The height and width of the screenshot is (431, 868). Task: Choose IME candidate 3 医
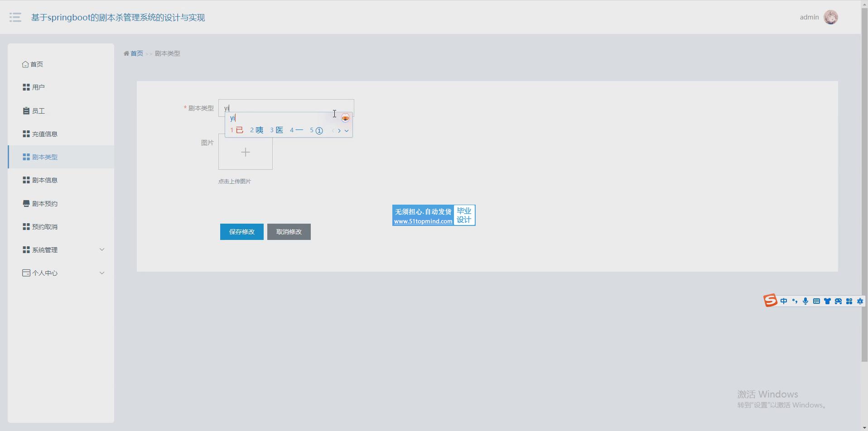click(x=276, y=130)
